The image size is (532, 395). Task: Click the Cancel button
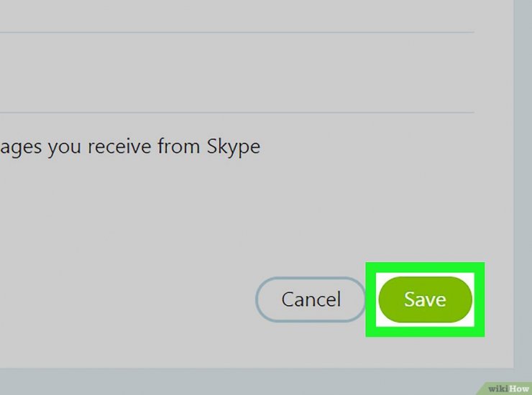coord(311,299)
